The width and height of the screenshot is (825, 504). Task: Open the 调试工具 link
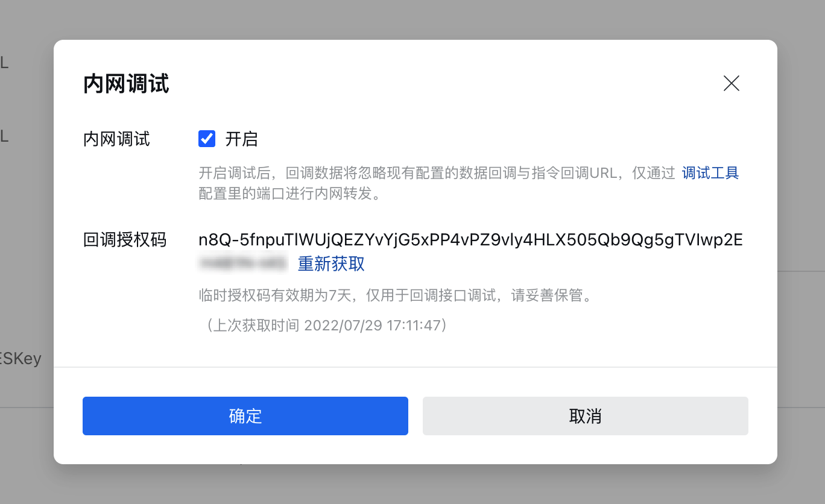(x=710, y=173)
